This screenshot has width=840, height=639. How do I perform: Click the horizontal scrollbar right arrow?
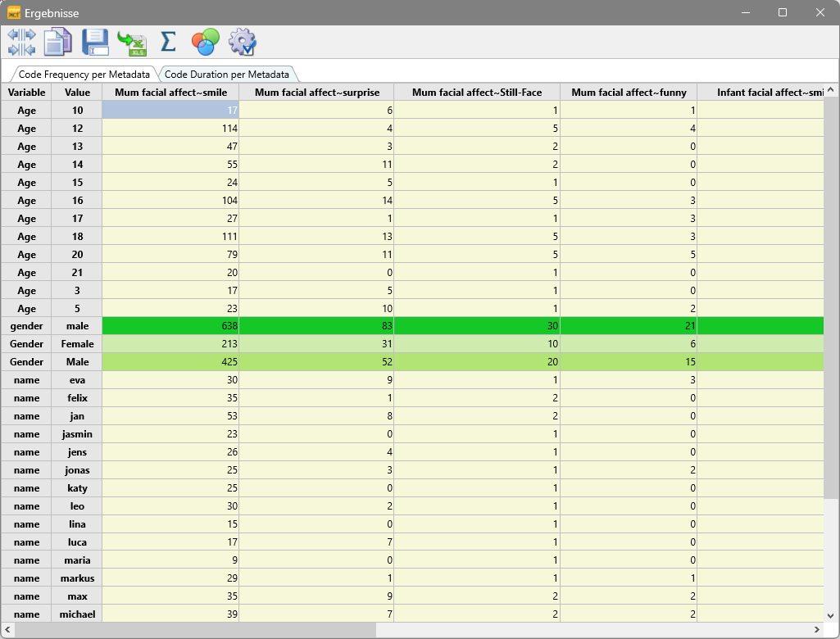pos(816,629)
